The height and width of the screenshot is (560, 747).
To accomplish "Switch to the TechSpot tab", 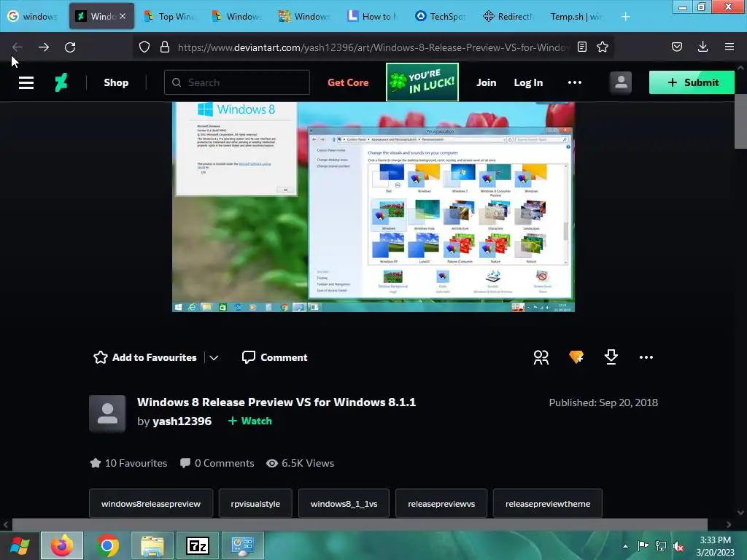I will [441, 16].
